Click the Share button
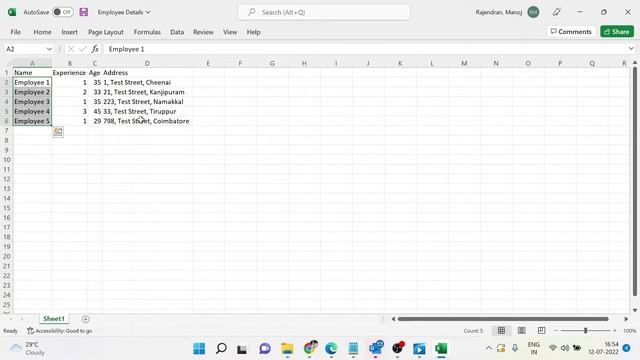The image size is (640, 360). [x=617, y=31]
